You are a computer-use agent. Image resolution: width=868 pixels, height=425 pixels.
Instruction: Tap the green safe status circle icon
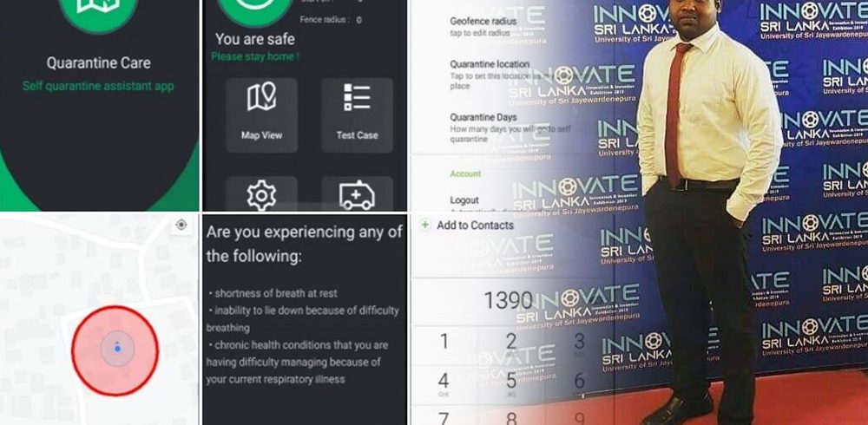click(254, 7)
